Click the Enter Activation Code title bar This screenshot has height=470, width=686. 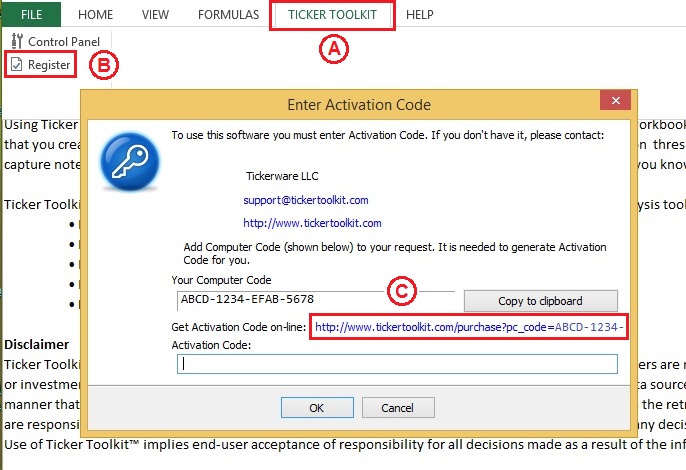click(x=359, y=105)
